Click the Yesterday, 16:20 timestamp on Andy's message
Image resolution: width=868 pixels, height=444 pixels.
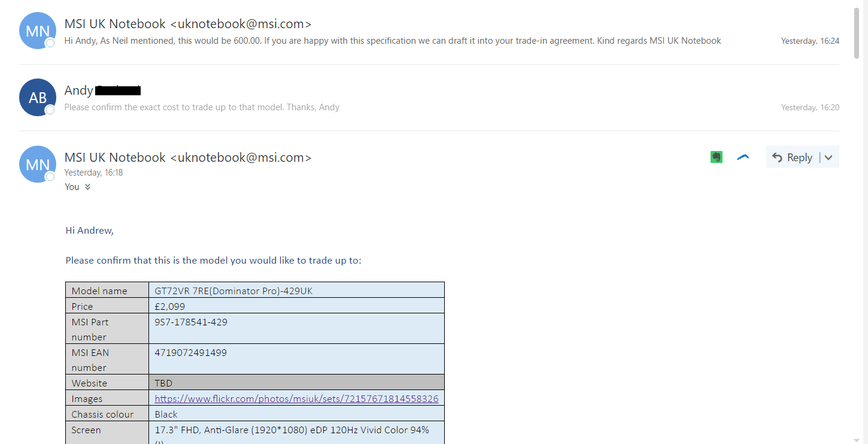tap(810, 107)
